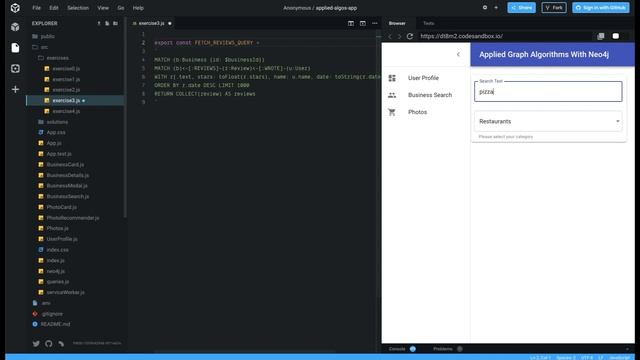Go back in the preview browser
The width and height of the screenshot is (640, 360).
390,36
